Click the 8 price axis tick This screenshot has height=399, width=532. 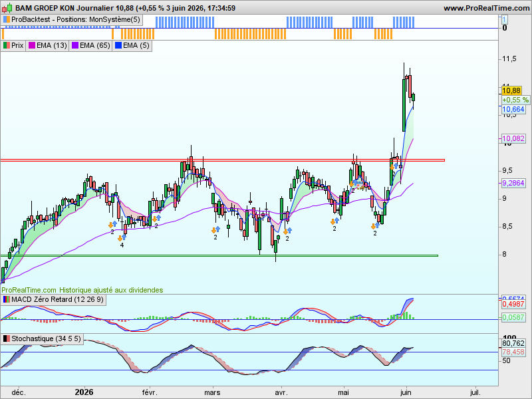click(x=504, y=254)
